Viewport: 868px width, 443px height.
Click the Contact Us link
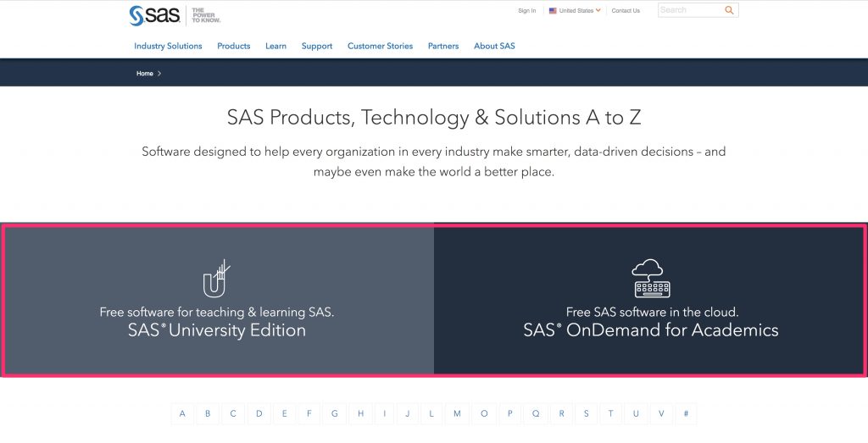click(x=626, y=10)
